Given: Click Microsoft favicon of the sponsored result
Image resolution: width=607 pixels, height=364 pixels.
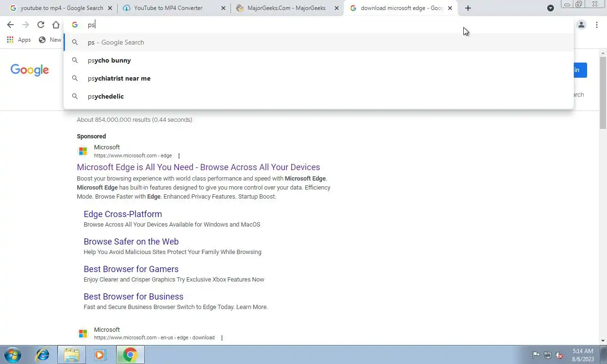Looking at the screenshot, I should click(x=83, y=151).
